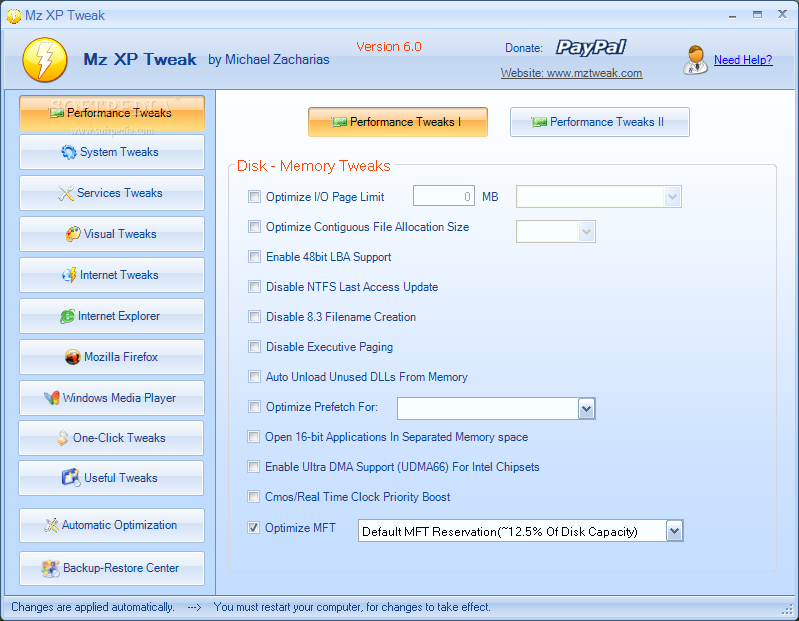This screenshot has height=621, width=799.
Task: Click 'Changes are applied automatically.' status text
Action: click(x=93, y=607)
